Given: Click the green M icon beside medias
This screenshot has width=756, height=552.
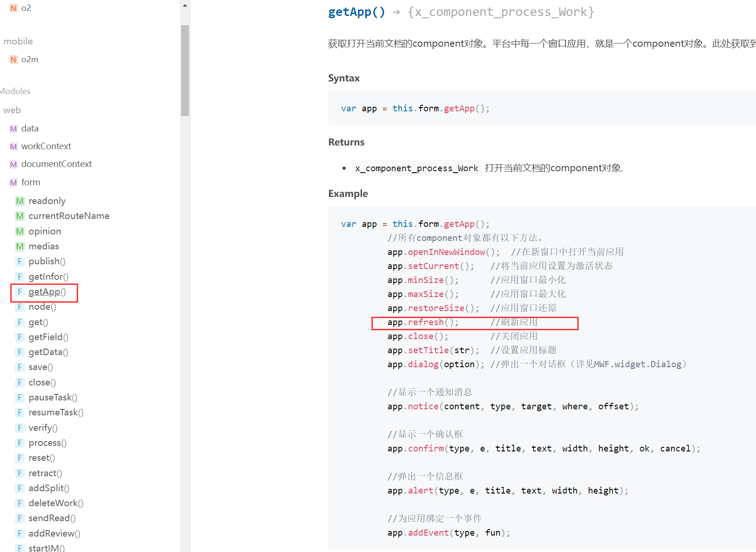Looking at the screenshot, I should click(x=20, y=247).
